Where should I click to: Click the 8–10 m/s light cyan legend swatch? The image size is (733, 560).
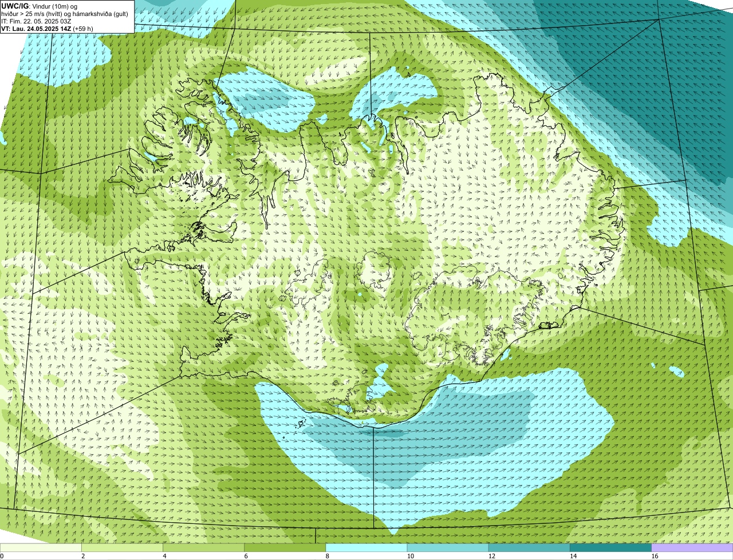point(366,548)
